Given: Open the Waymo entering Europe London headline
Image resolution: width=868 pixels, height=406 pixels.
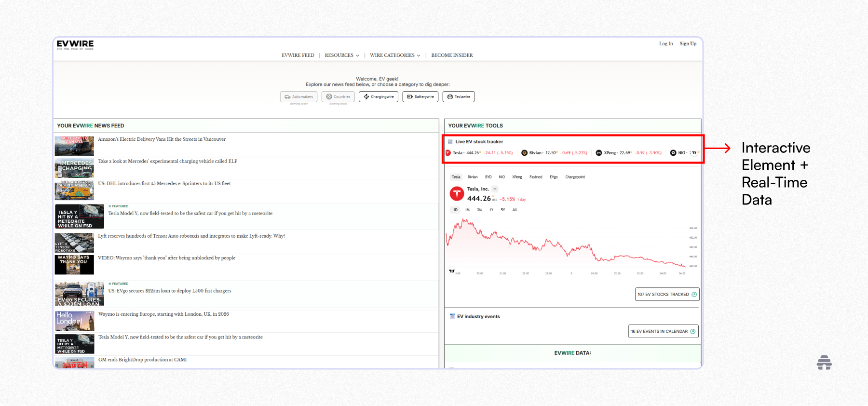Looking at the screenshot, I should (163, 314).
